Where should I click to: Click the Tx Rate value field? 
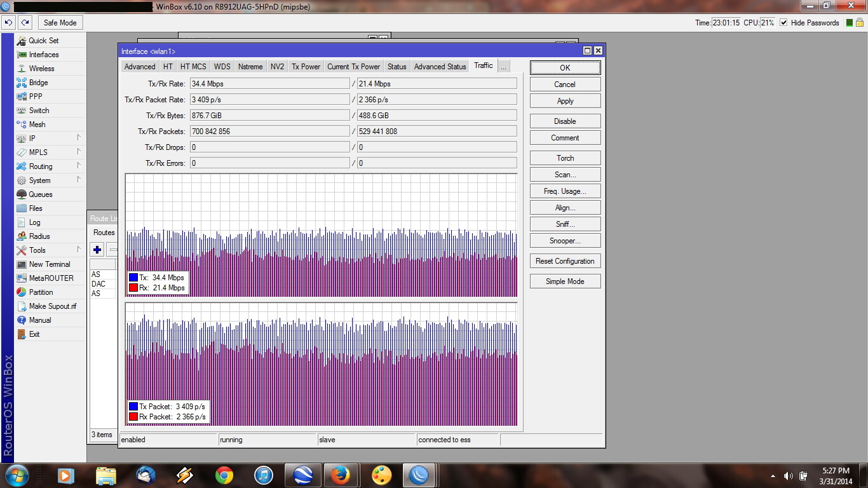coord(269,84)
